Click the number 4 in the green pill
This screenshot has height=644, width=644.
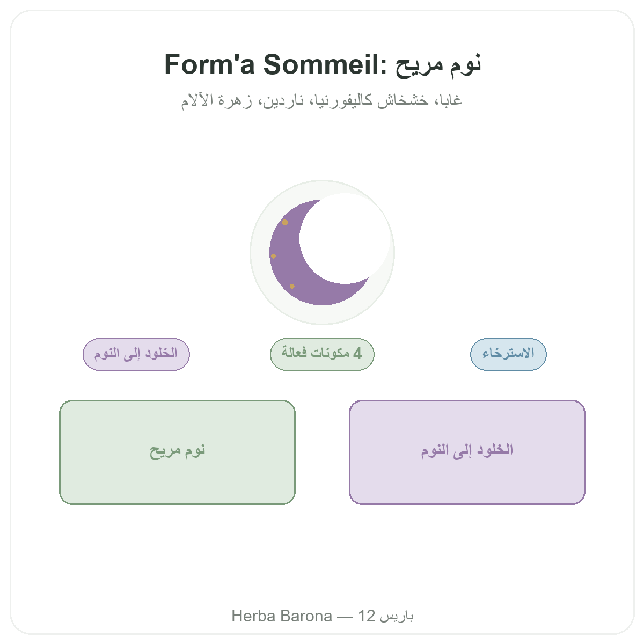coord(357,354)
